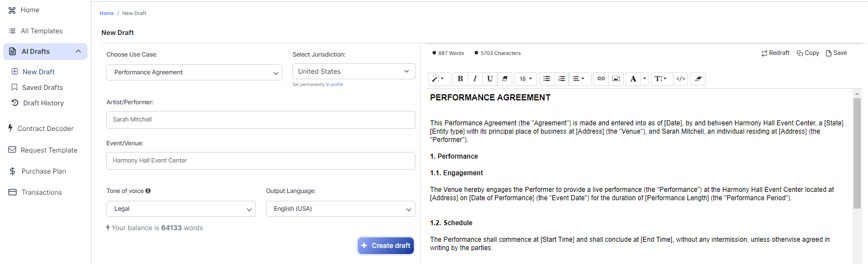Viewport: 868px width, 264px height.
Task: Expand the Select Jurisdiction dropdown
Action: (353, 72)
